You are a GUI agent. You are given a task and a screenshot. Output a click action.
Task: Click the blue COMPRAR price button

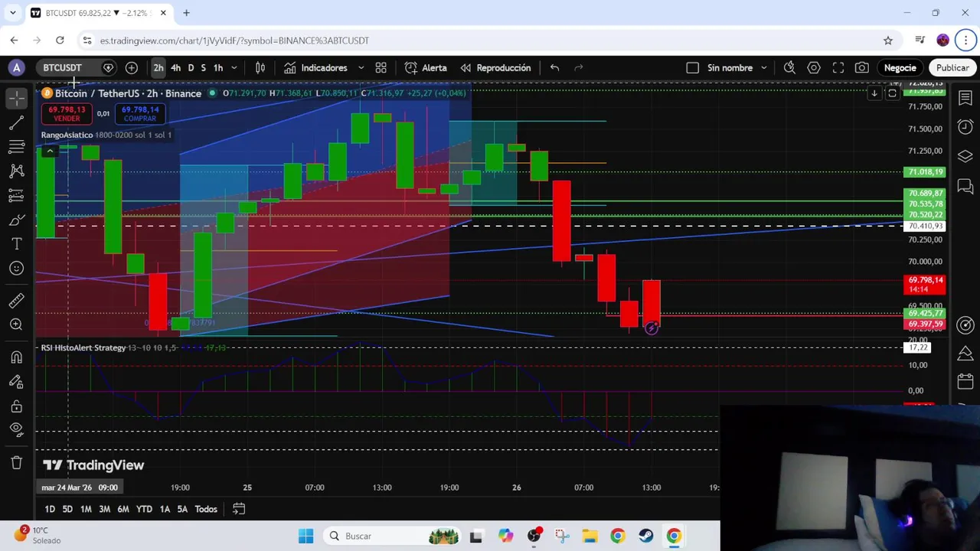click(x=139, y=114)
